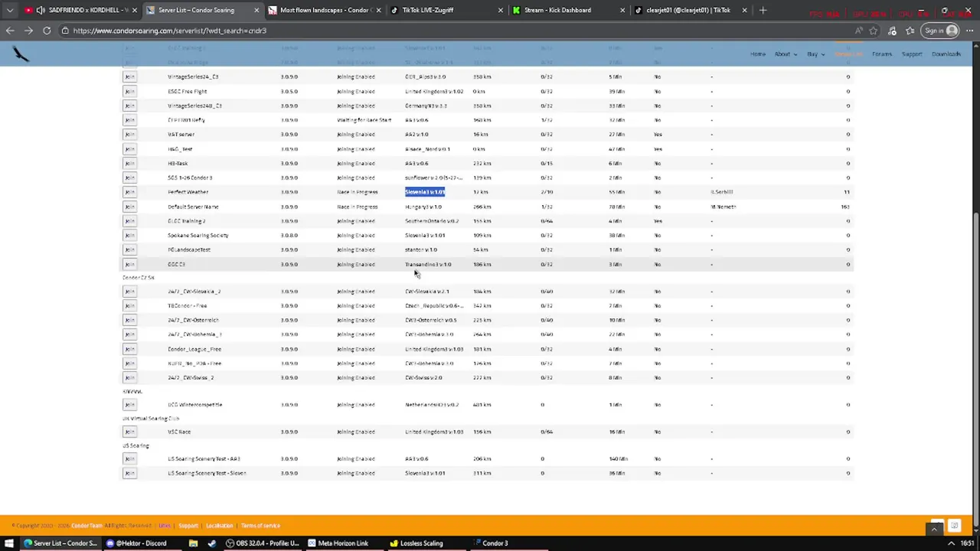The height and width of the screenshot is (551, 980).
Task: Join the 24/7_CW-Slovakia_2 server
Action: click(x=129, y=292)
